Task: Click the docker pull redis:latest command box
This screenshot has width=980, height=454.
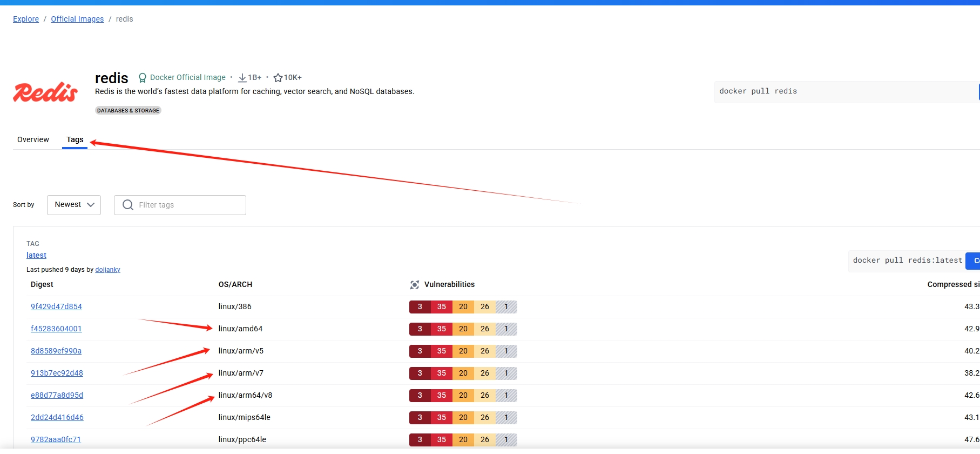Action: (x=907, y=261)
